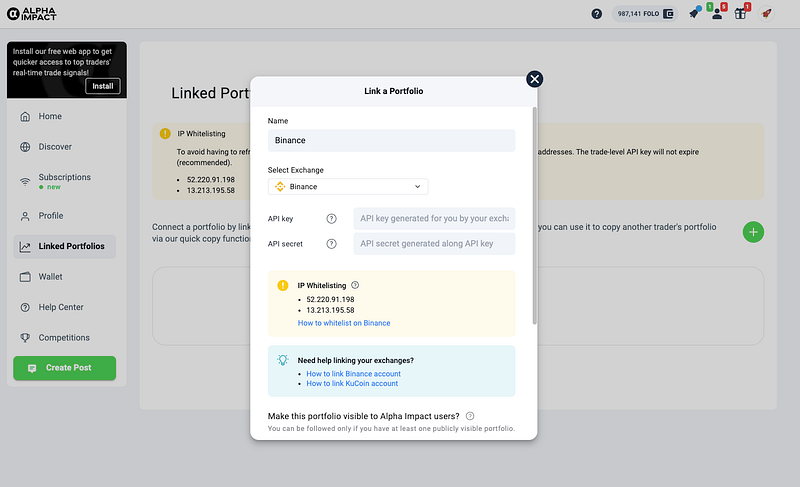Expand the Select Exchange dropdown
Image resolution: width=800 pixels, height=487 pixels.
pos(348,187)
